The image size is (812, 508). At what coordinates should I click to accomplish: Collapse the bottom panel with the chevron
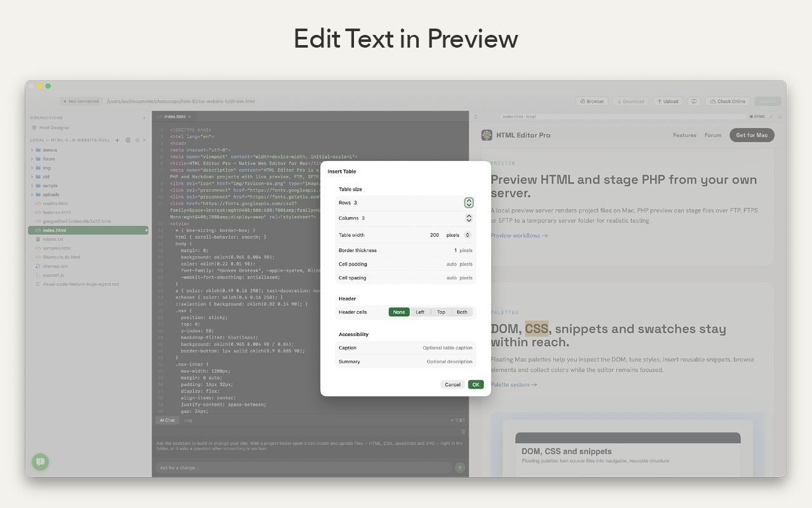[x=452, y=420]
